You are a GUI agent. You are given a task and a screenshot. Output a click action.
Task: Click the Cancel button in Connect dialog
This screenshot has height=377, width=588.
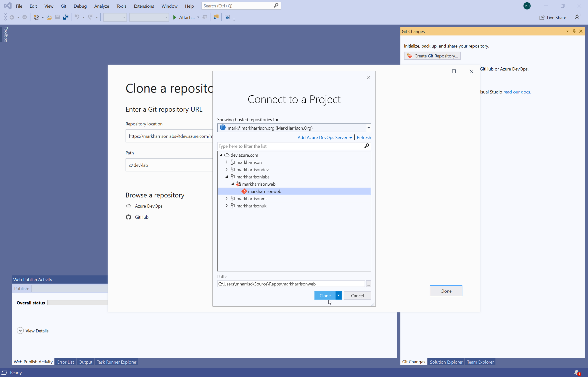click(357, 295)
